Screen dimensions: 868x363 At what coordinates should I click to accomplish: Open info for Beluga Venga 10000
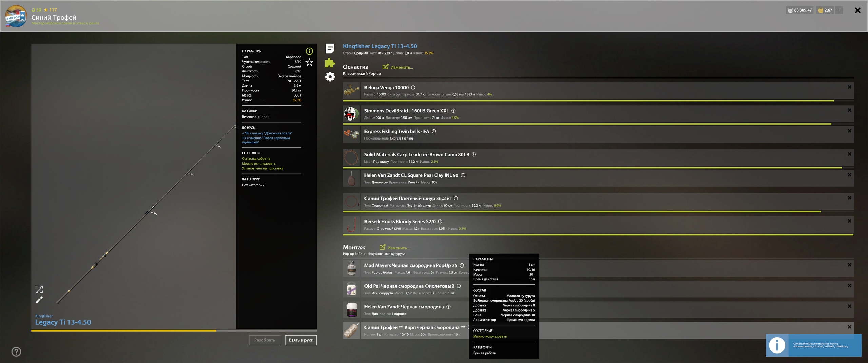(413, 88)
